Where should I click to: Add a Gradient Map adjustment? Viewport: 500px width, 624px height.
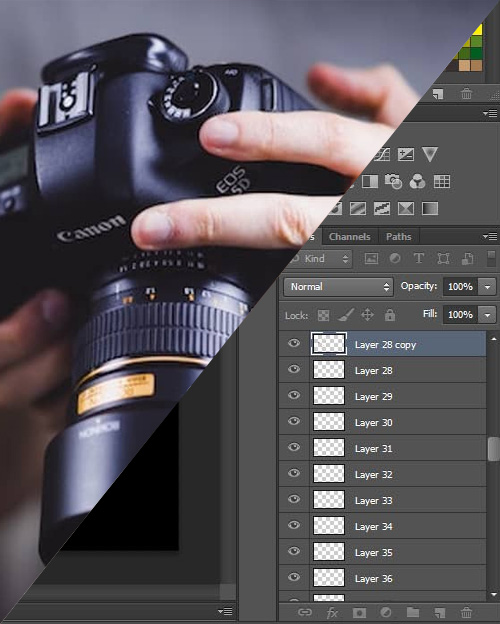pos(430,209)
